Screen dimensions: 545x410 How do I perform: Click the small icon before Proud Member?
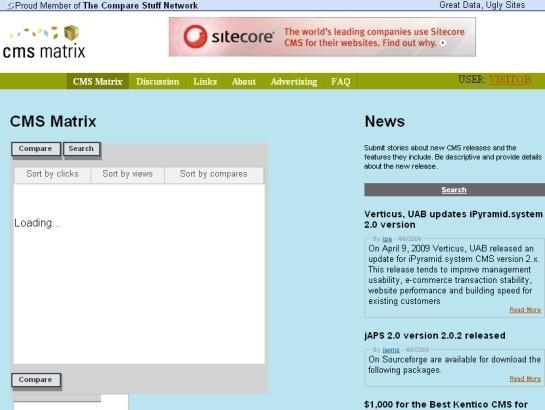coord(11,6)
